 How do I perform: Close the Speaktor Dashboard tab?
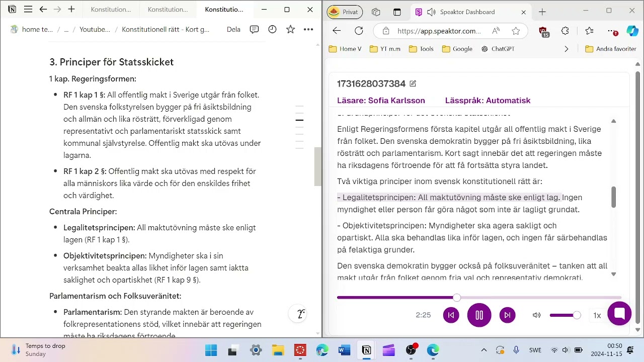[524, 12]
